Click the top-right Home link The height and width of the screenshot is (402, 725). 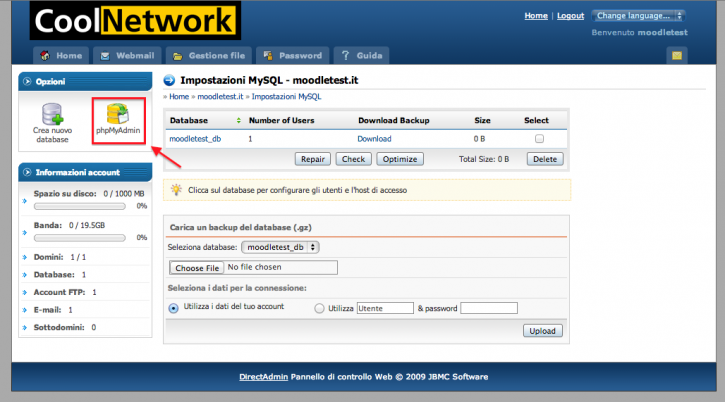(x=536, y=16)
